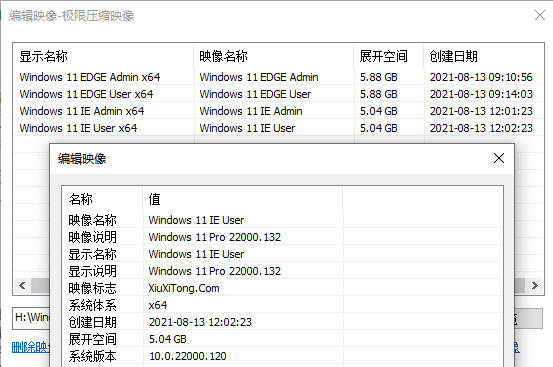Click the right scroll arrow of the image list

535,285
